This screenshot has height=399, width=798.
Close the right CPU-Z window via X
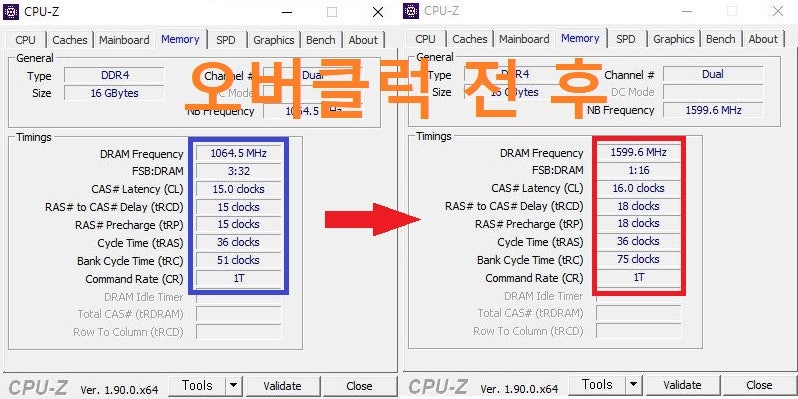coord(778,11)
